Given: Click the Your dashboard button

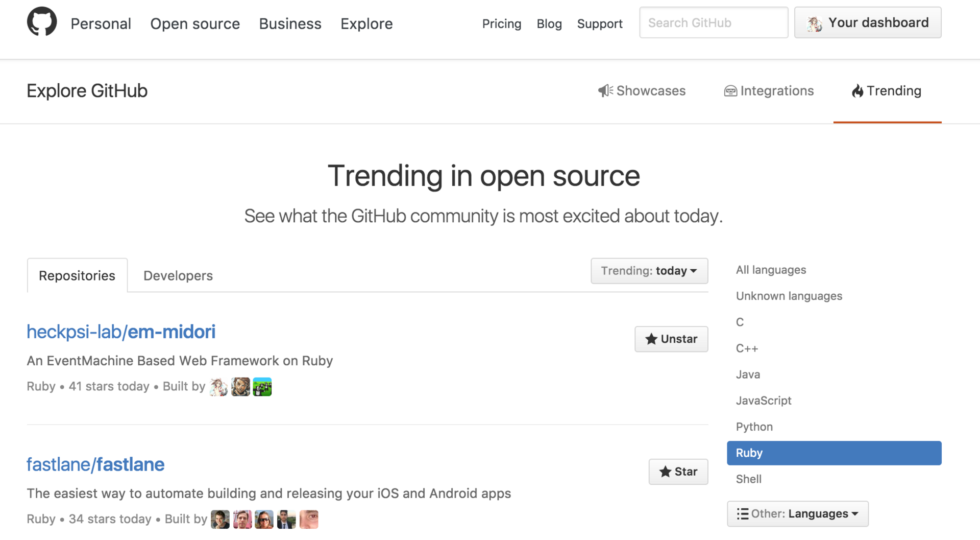Looking at the screenshot, I should 868,22.
